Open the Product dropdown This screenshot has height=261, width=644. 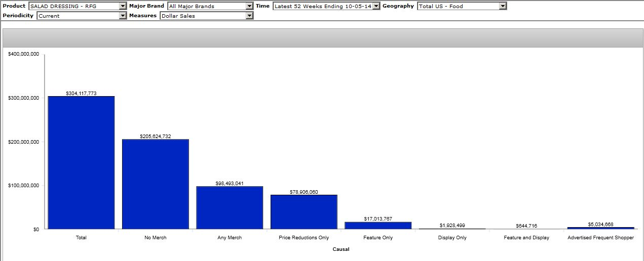[123, 6]
